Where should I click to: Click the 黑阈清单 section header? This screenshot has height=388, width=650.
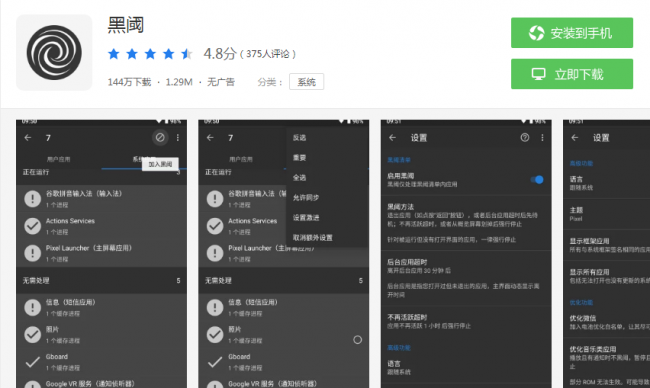click(399, 160)
